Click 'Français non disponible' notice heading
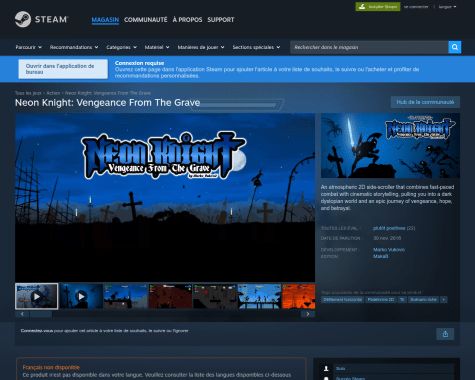475x380 pixels. (x=51, y=367)
